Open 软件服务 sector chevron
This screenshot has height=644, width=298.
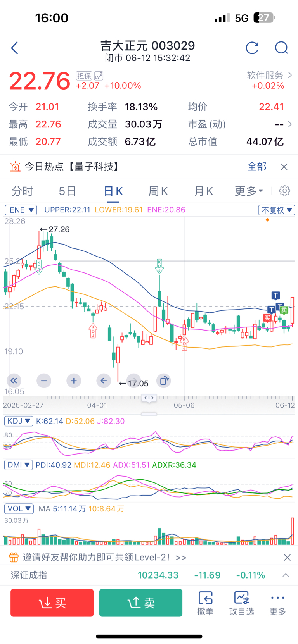(x=290, y=75)
